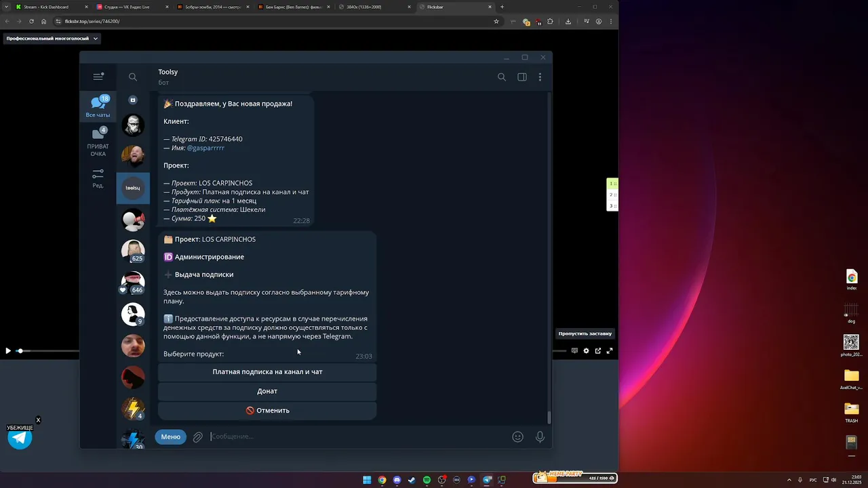The image size is (868, 488).
Task: Open chat with lightning avatar badge 4
Action: click(133, 409)
